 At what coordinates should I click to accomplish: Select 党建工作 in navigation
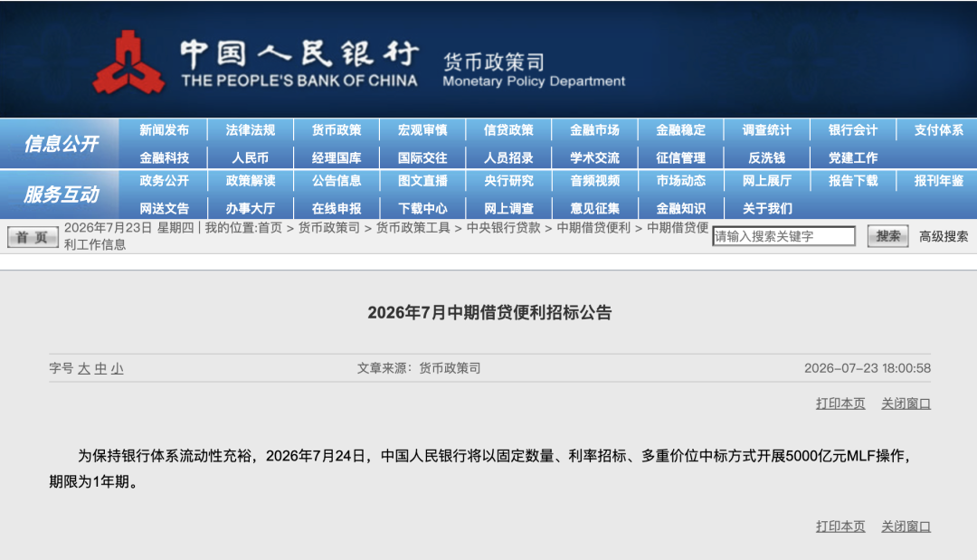852,157
